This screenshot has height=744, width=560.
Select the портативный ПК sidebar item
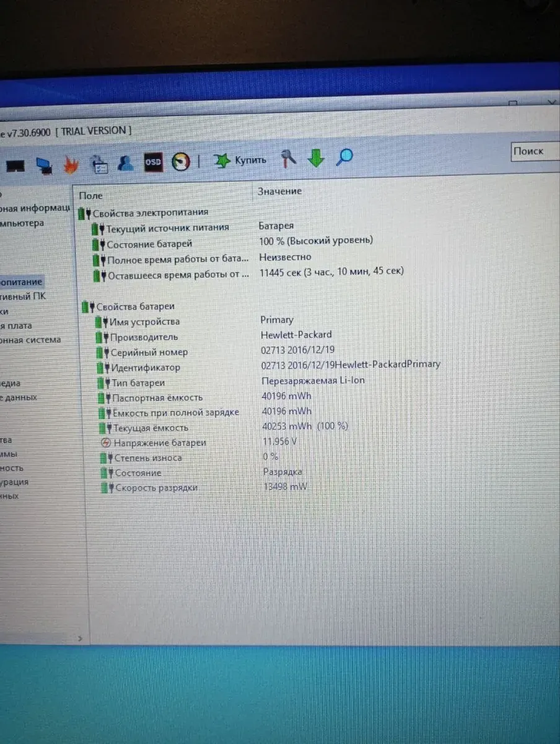click(x=24, y=296)
